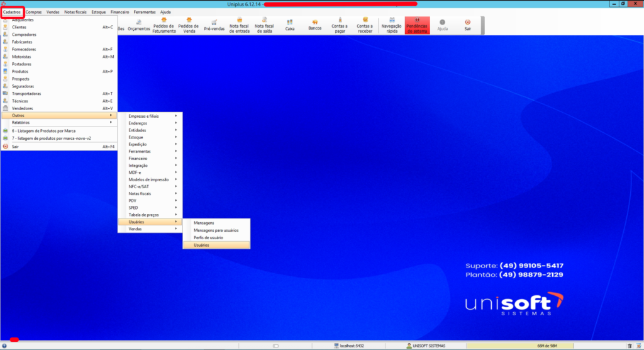
Task: Click the Bancos toolbar icon
Action: [x=314, y=25]
